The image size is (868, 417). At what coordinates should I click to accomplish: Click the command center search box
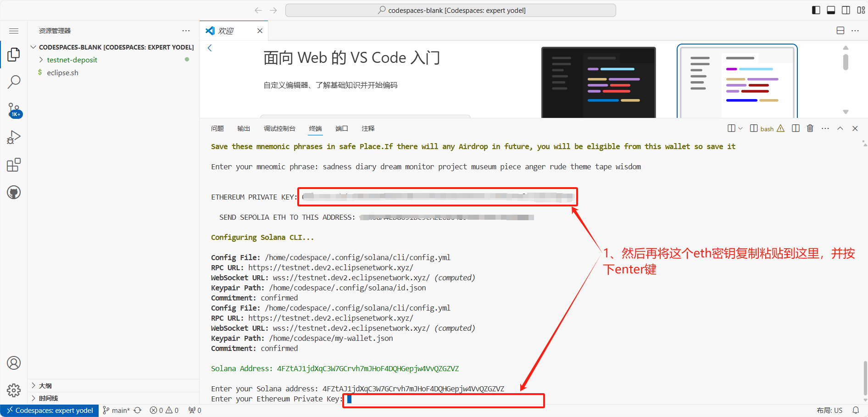click(x=451, y=10)
